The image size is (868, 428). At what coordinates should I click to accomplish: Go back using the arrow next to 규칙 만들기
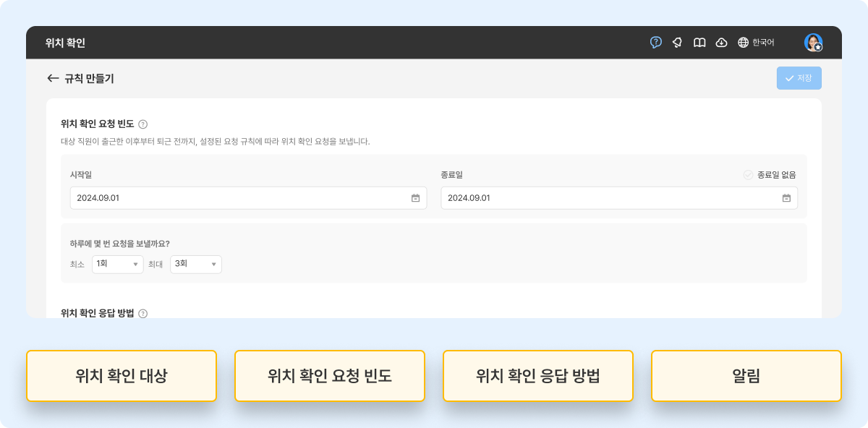tap(52, 78)
